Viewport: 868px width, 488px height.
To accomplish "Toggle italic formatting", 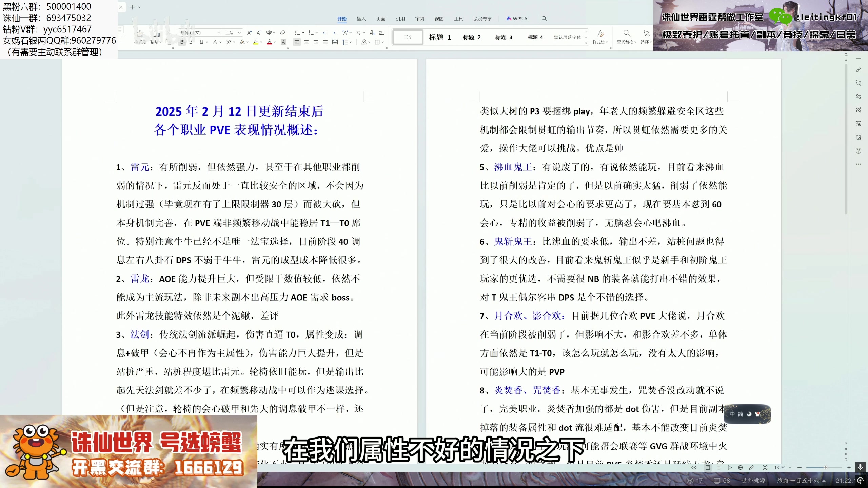I will [191, 42].
